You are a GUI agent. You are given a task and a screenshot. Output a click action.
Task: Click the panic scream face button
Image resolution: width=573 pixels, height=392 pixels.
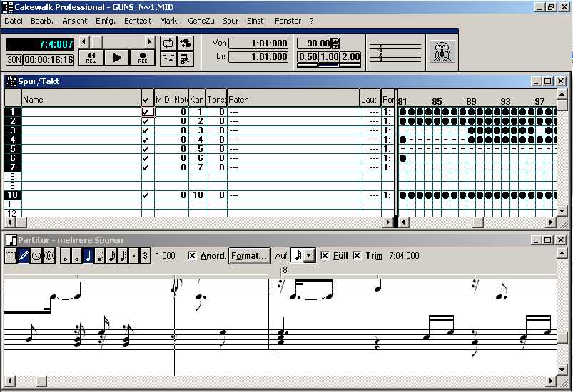(x=442, y=52)
